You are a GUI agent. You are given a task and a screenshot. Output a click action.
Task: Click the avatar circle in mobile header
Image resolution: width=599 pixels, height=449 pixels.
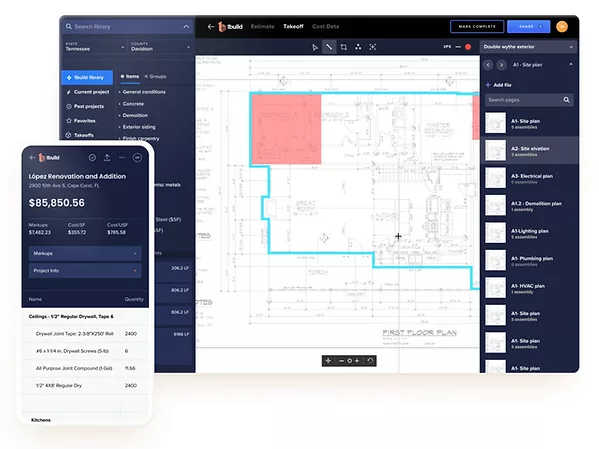click(137, 157)
